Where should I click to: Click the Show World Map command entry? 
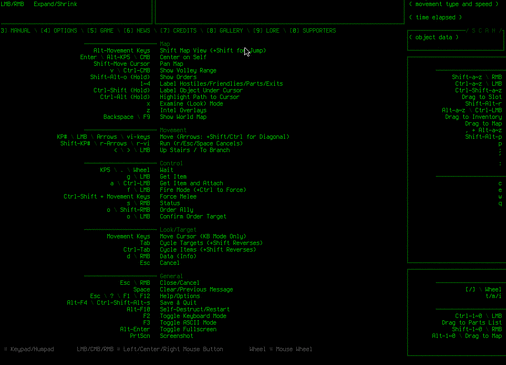(x=183, y=117)
